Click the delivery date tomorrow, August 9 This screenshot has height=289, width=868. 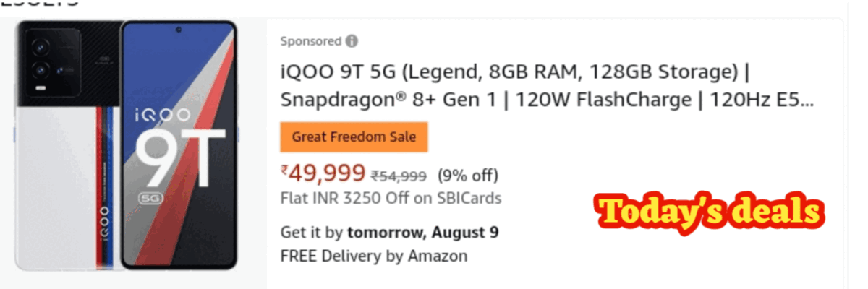coord(423,233)
